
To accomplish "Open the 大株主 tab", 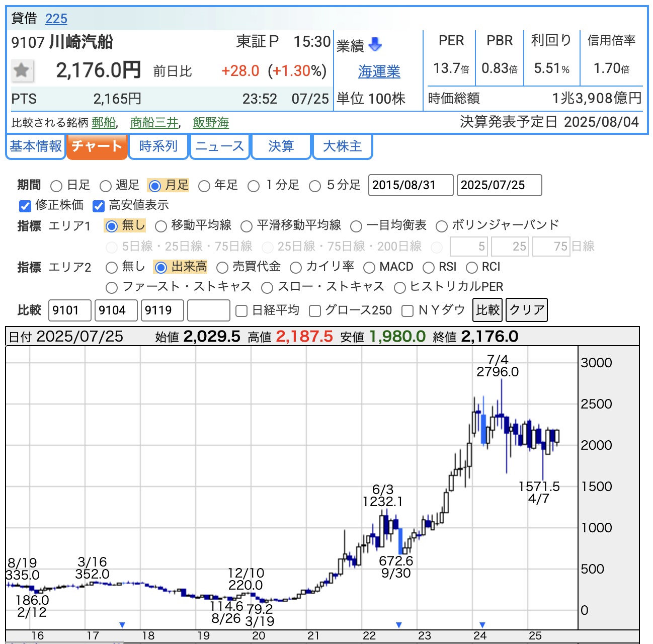I will pyautogui.click(x=343, y=146).
